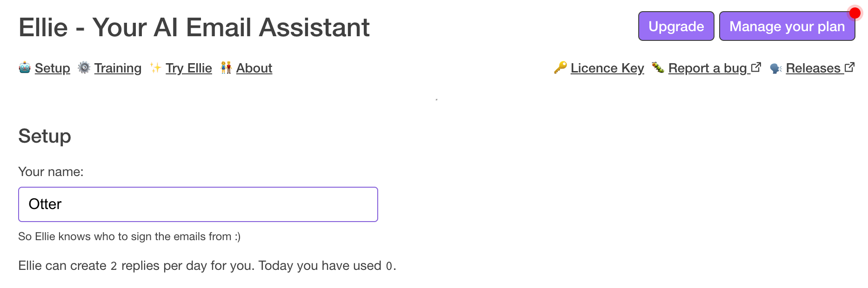Follow the Report a bug link
The width and height of the screenshot is (868, 288).
pos(707,68)
